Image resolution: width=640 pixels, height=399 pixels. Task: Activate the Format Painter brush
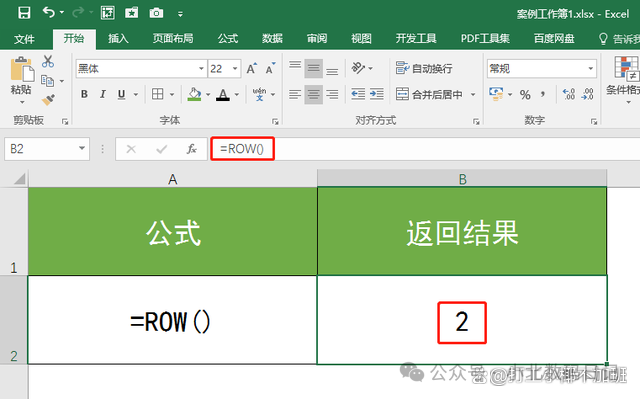point(48,99)
